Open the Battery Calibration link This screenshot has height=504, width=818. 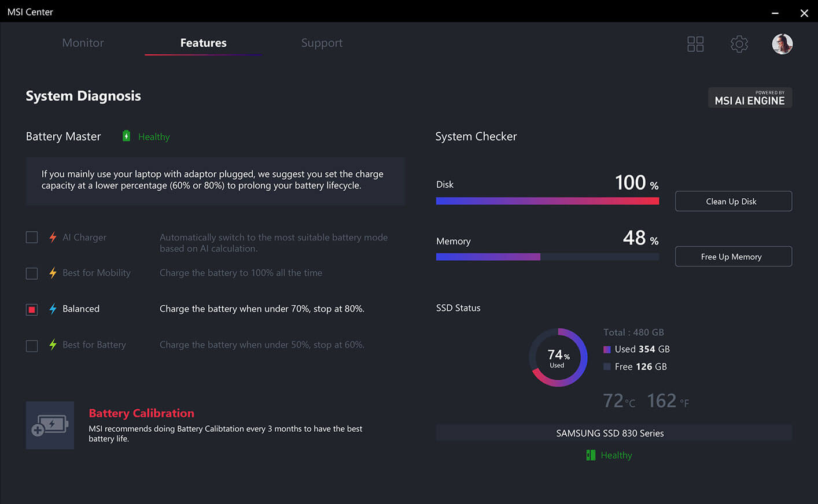141,413
